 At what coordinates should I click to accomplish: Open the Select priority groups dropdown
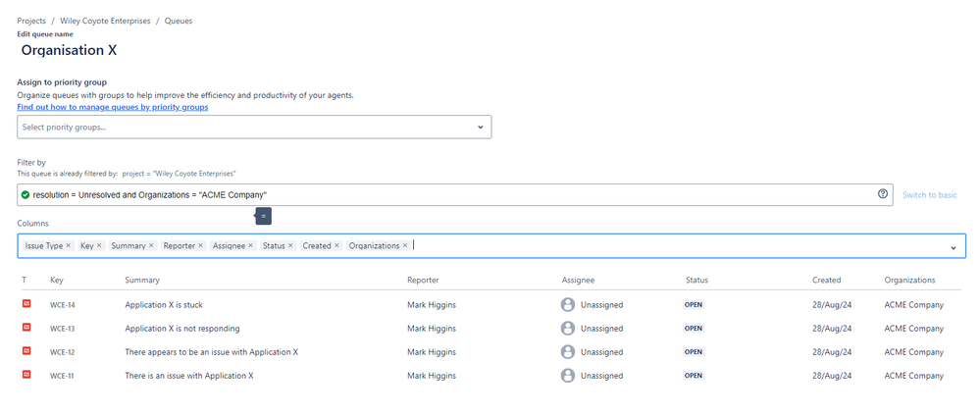point(254,127)
